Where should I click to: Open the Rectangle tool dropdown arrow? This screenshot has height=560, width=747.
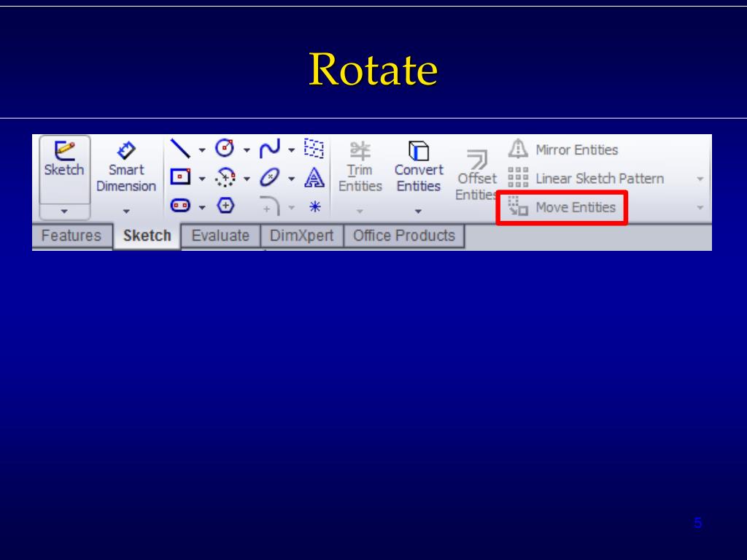202,179
